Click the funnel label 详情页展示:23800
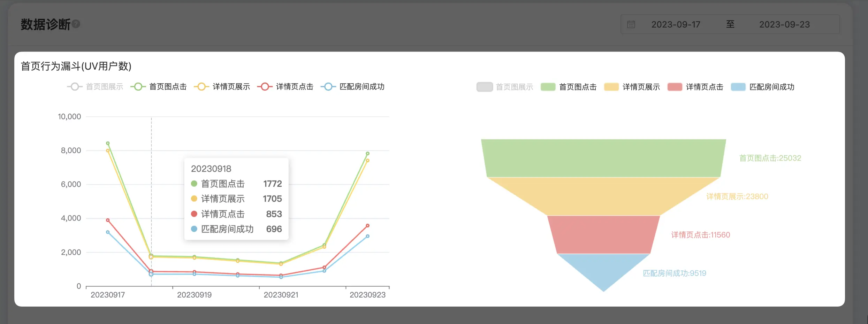The height and width of the screenshot is (324, 868). (737, 196)
